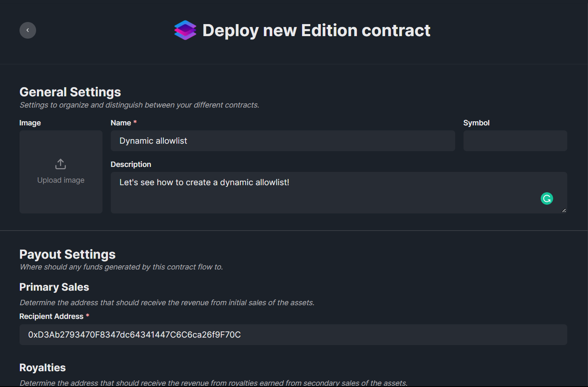Grab the Description resize handle
588x387 pixels.
(564, 211)
